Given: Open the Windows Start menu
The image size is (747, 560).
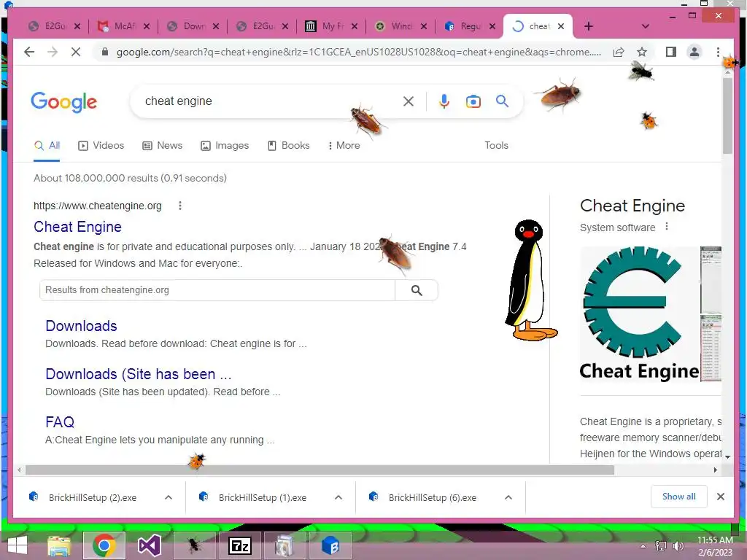Looking at the screenshot, I should coord(18,545).
